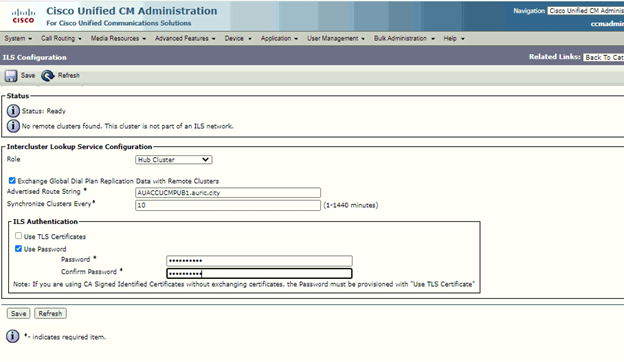Image resolution: width=624 pixels, height=362 pixels.
Task: Open the Media Resources menu
Action: click(118, 38)
